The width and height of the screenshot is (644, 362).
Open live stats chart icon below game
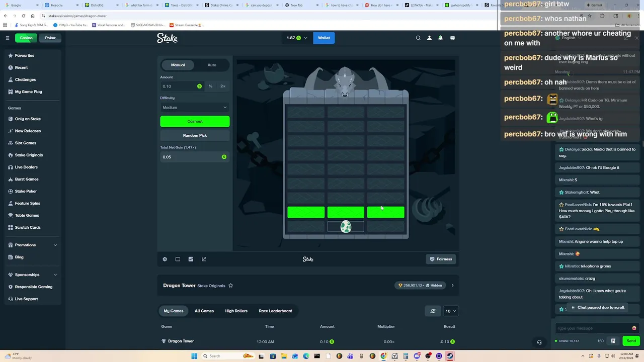coord(191,259)
